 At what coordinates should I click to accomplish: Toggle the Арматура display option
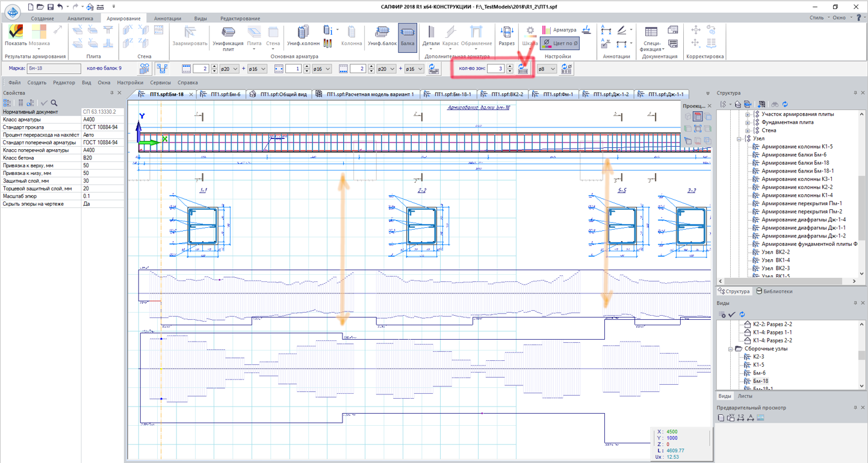[559, 29]
